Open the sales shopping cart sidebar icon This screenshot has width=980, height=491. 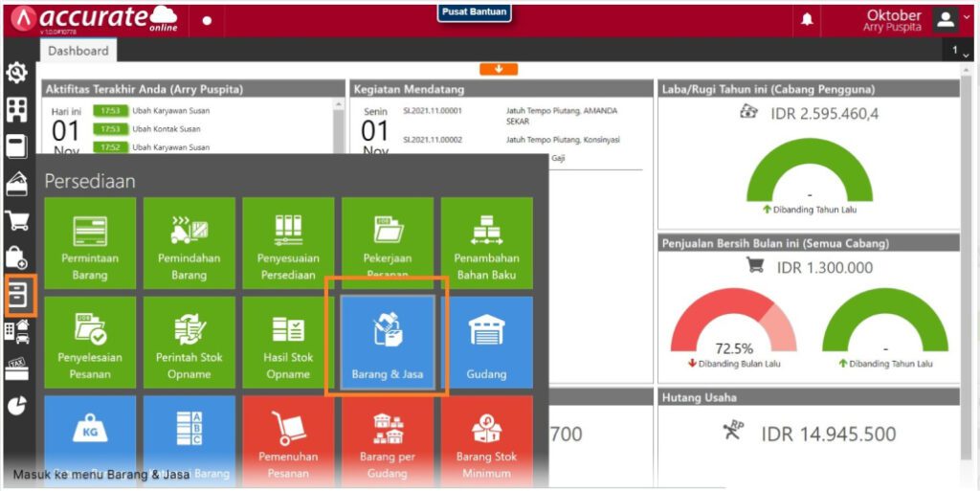coord(16,220)
